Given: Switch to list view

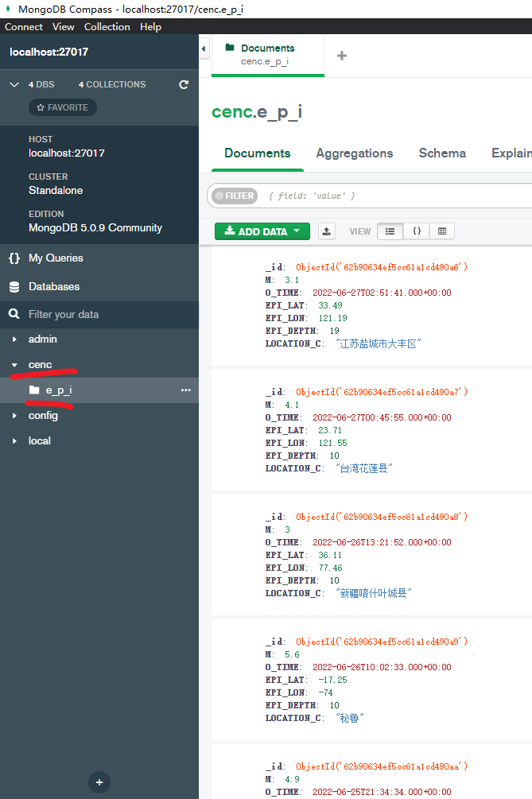Looking at the screenshot, I should (390, 231).
